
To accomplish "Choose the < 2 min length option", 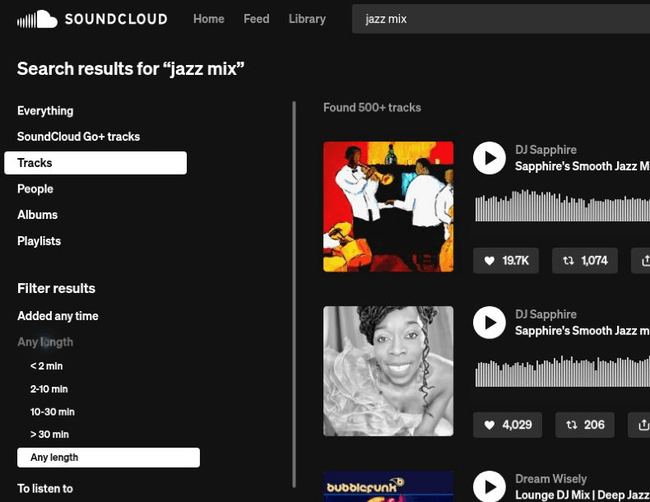I will click(x=46, y=366).
